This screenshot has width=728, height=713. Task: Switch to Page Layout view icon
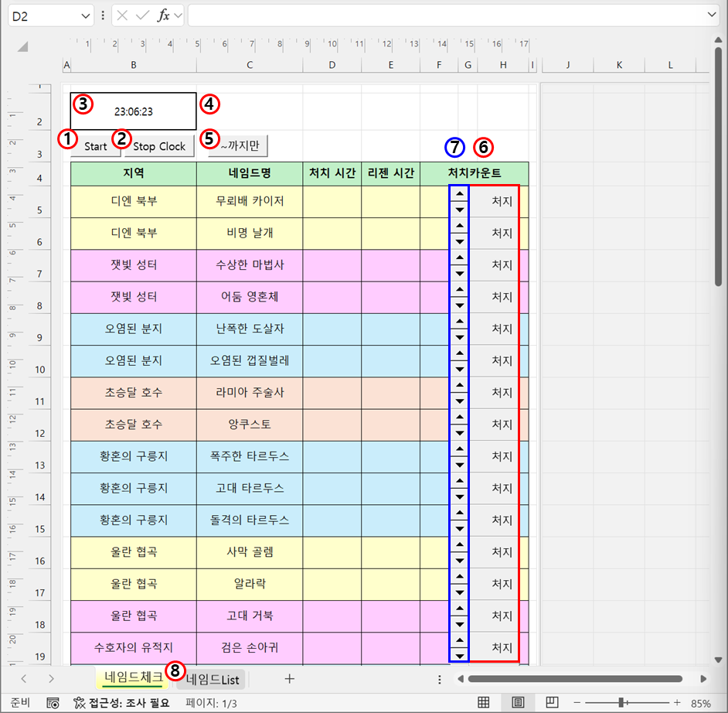coord(518,702)
